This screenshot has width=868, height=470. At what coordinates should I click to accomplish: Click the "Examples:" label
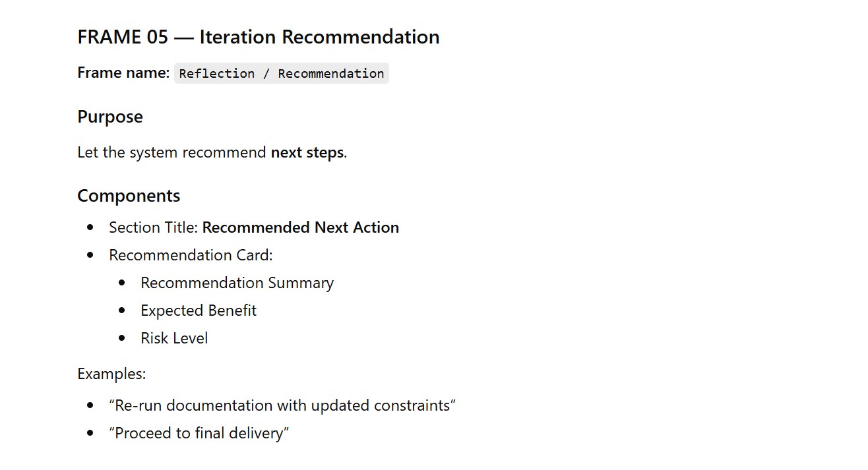pyautogui.click(x=111, y=374)
